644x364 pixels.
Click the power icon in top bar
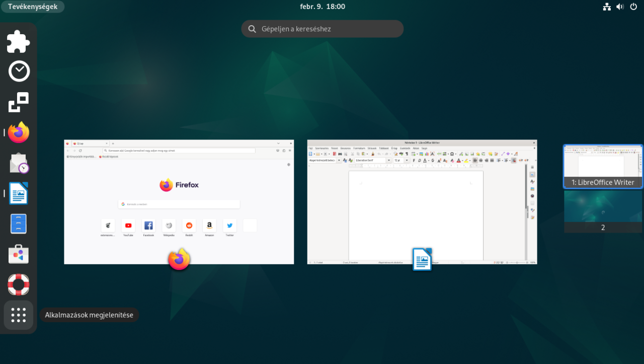633,7
